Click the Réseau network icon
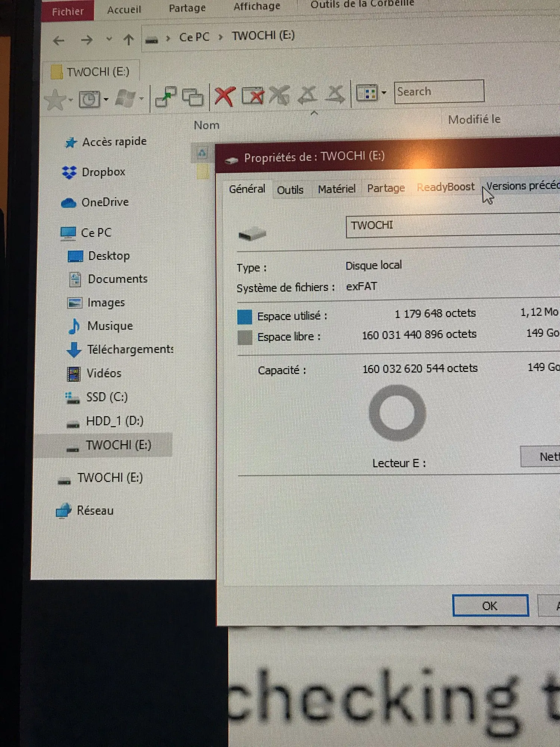560x747 pixels. pyautogui.click(x=63, y=511)
